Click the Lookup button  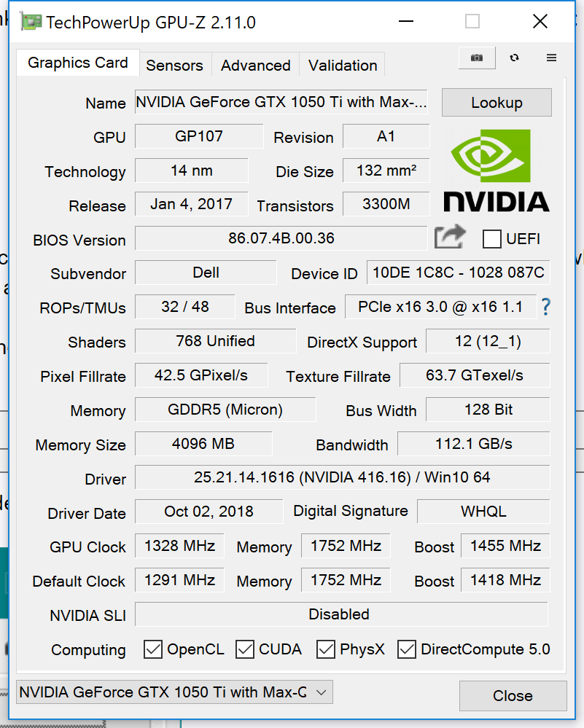point(497,103)
